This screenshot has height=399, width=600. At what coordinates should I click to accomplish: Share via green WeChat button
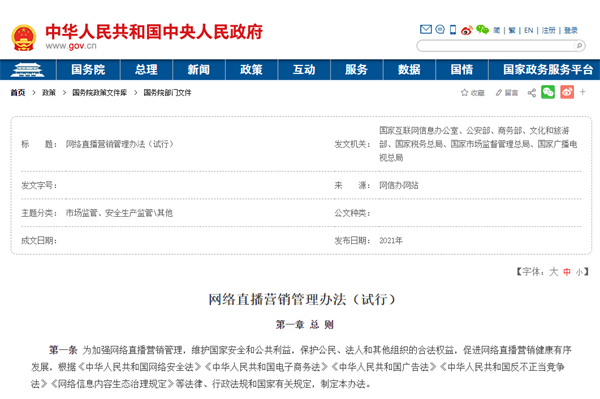[548, 92]
